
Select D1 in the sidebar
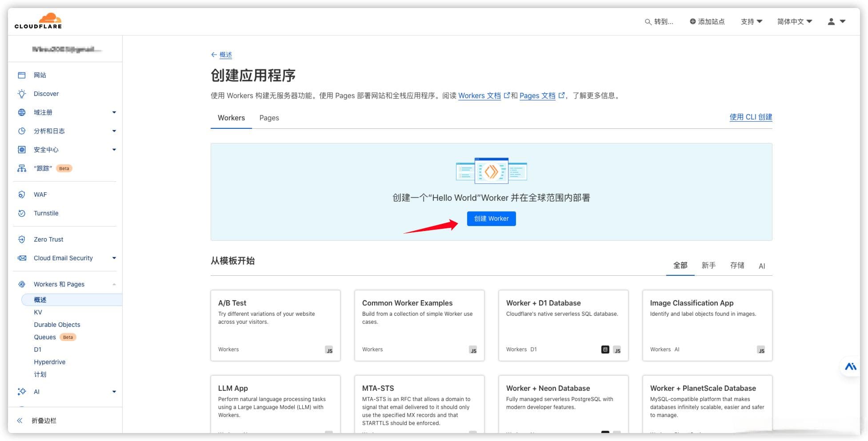click(x=38, y=350)
